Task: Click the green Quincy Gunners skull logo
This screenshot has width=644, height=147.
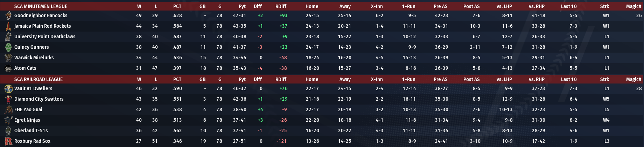Action: [x=8, y=47]
